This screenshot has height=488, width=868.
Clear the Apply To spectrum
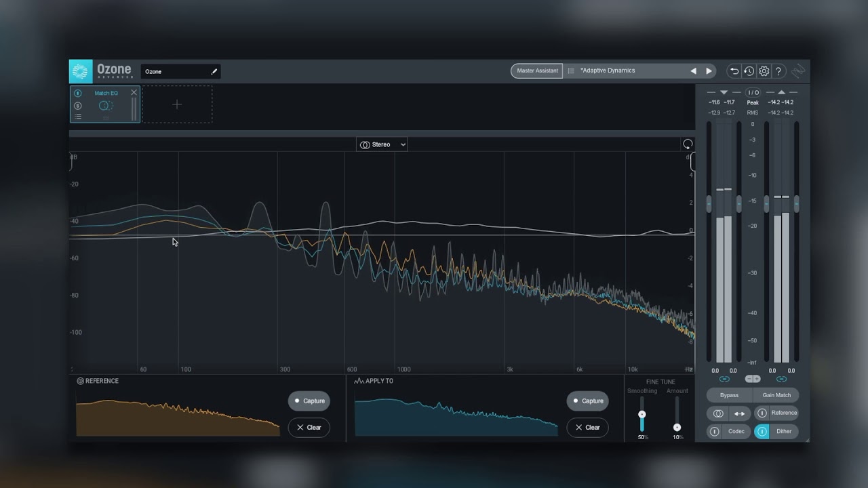pyautogui.click(x=588, y=427)
